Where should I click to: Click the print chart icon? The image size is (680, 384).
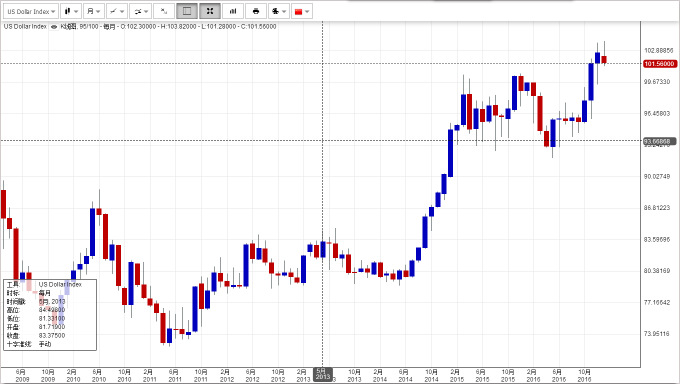pos(256,11)
